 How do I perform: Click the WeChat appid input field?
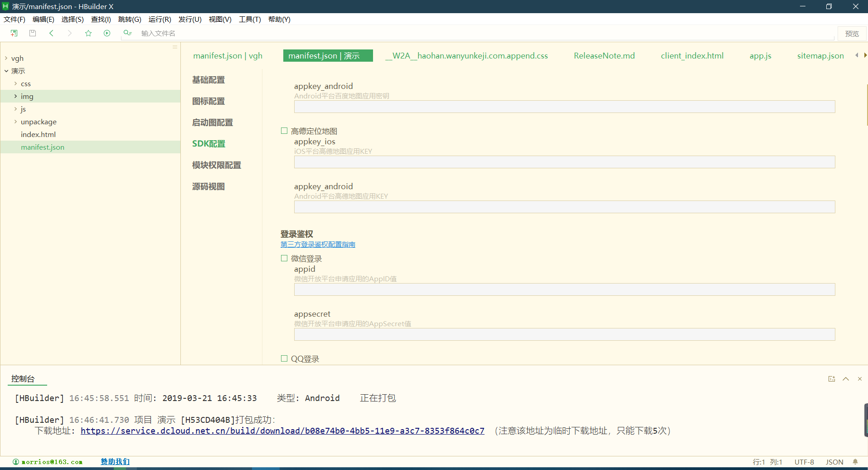pyautogui.click(x=564, y=289)
